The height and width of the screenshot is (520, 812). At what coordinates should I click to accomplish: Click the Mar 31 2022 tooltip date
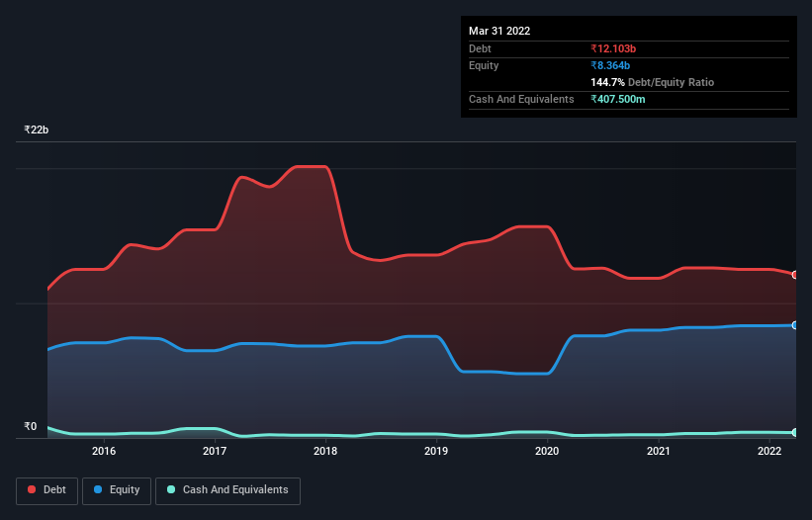[499, 31]
